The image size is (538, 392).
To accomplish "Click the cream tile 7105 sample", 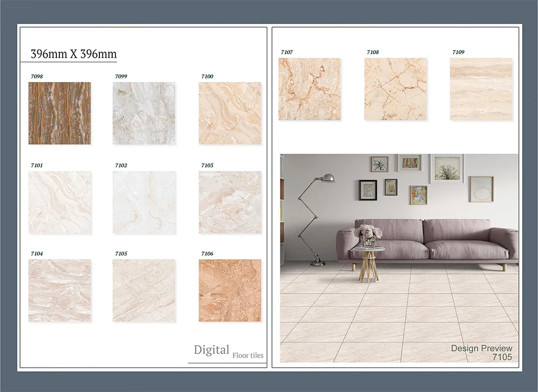I will (x=144, y=291).
